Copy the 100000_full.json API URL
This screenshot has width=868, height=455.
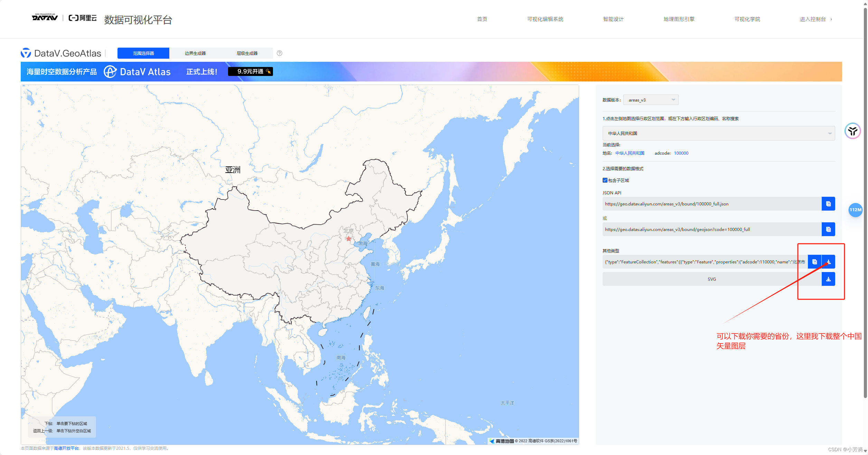(x=828, y=204)
